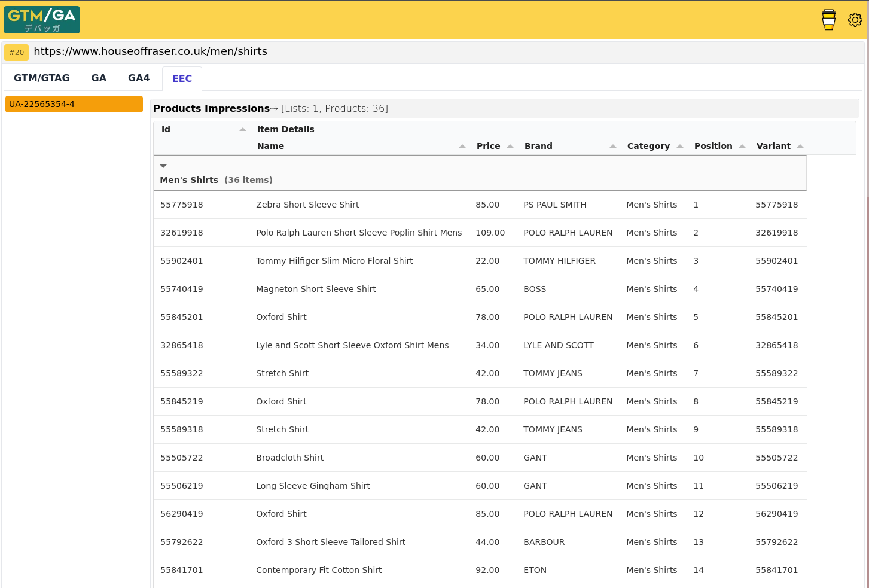Click the ETON brand cell
Image resolution: width=869 pixels, height=588 pixels.
535,570
